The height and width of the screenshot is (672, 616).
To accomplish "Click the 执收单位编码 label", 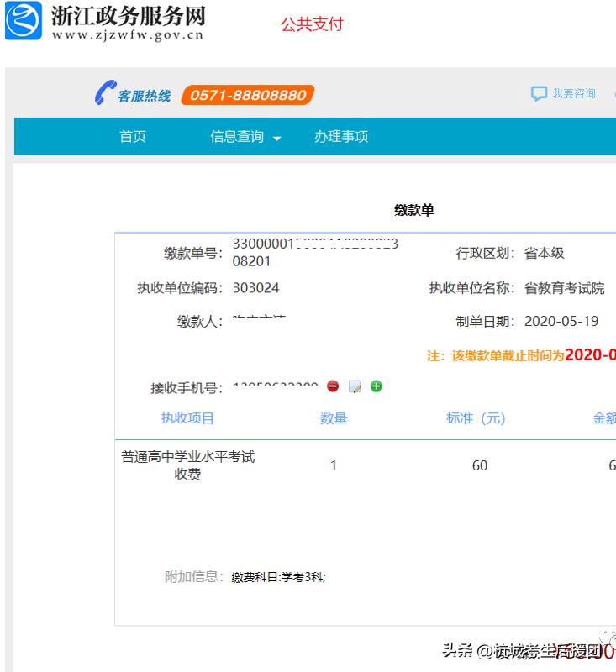I will click(x=180, y=288).
